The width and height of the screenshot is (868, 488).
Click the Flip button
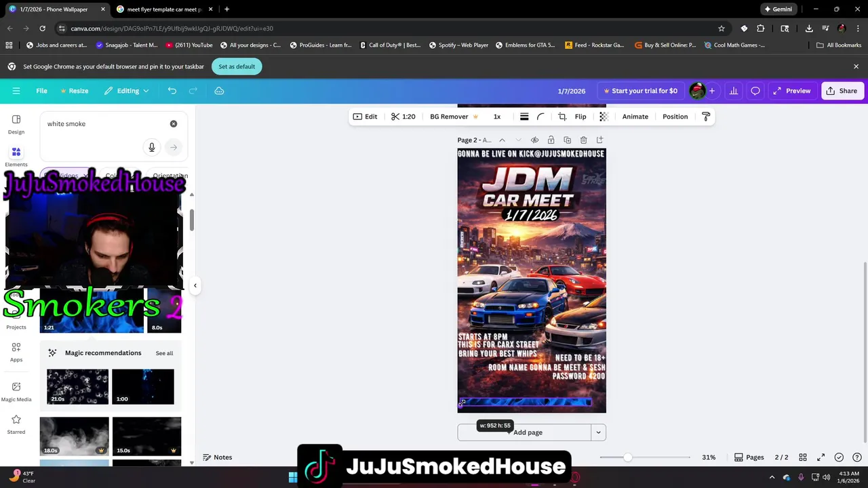click(580, 117)
